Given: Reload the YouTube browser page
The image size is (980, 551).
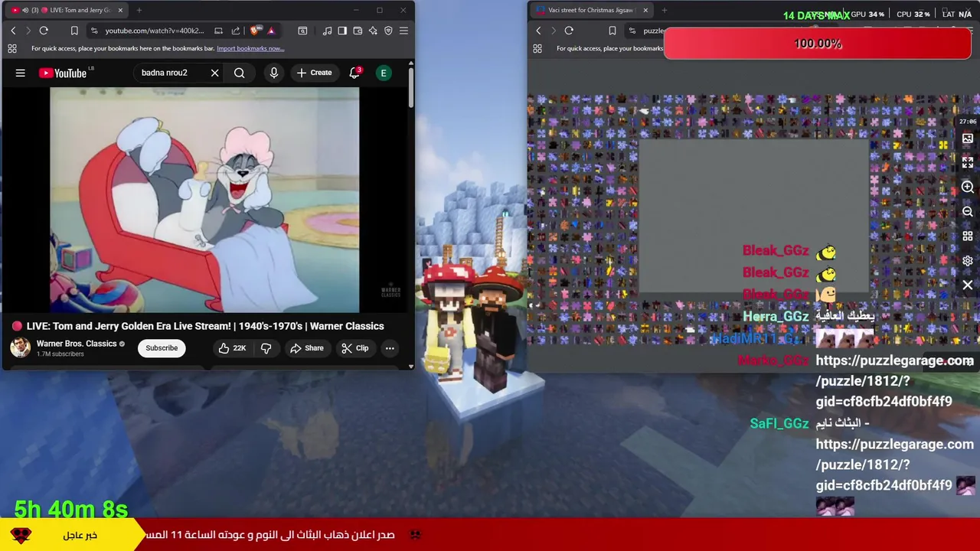Looking at the screenshot, I should coord(44,31).
